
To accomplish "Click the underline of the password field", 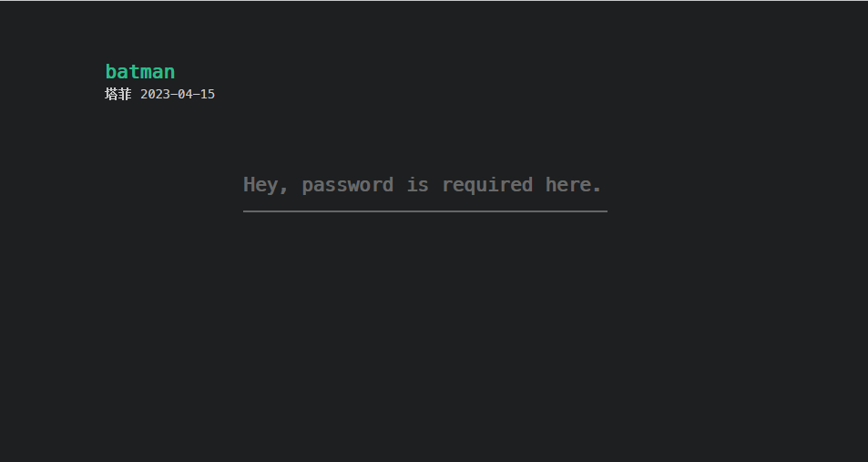I will tap(425, 211).
